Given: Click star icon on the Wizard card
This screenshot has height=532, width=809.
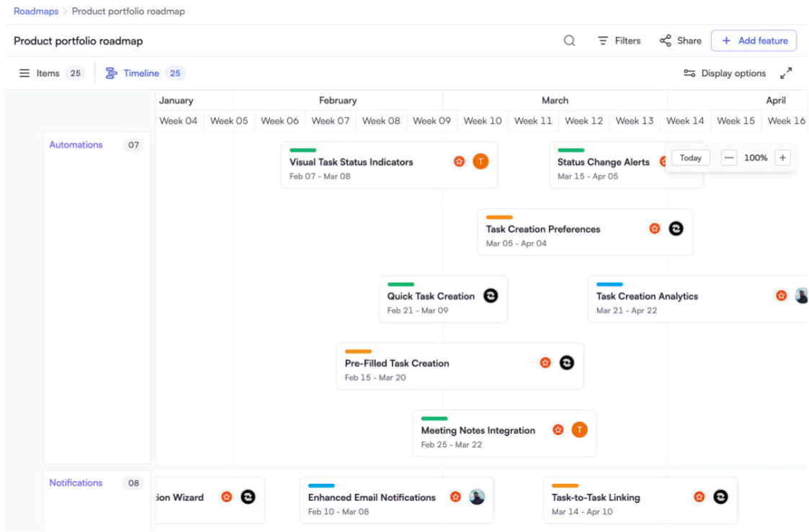Looking at the screenshot, I should point(226,497).
